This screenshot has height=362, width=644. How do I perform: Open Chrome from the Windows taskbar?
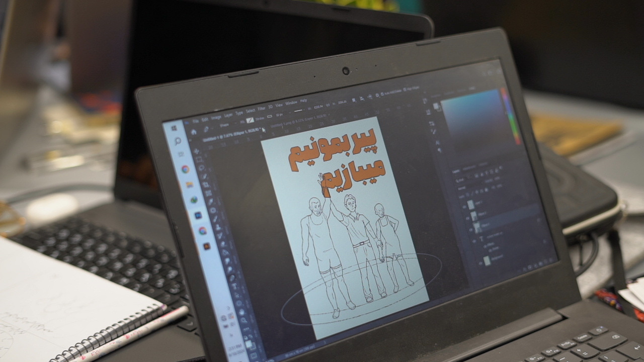185,169
